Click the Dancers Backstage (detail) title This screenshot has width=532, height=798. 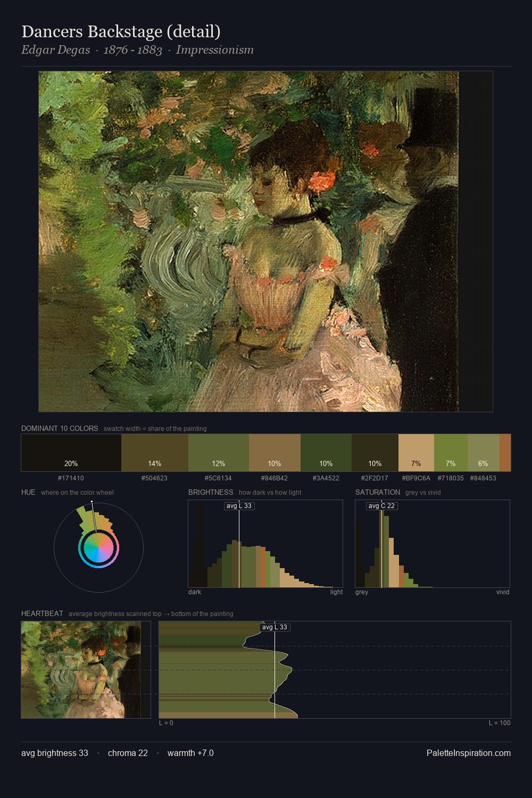[121, 31]
